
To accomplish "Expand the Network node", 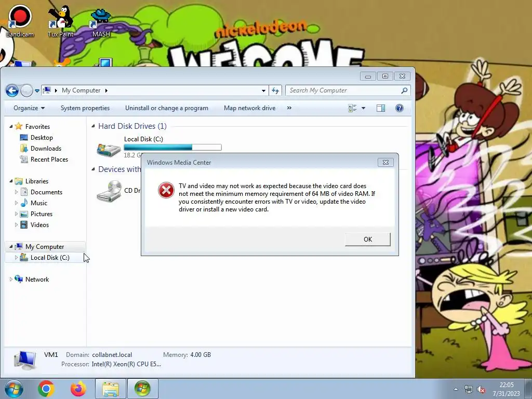I will click(11, 279).
